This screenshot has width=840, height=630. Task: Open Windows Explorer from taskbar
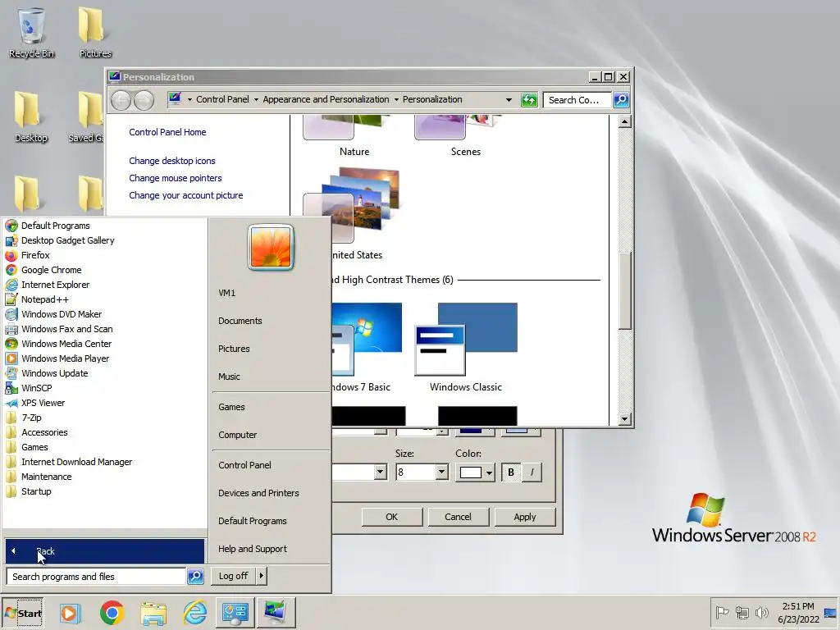coord(153,613)
